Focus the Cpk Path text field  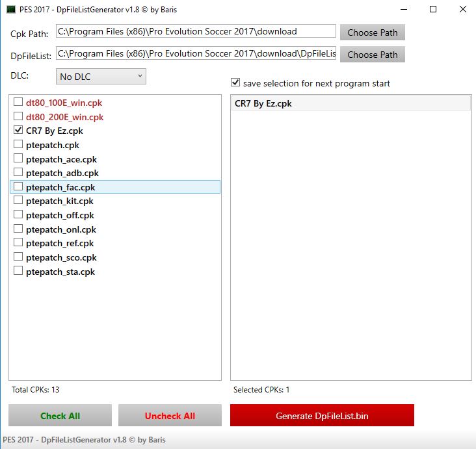pyautogui.click(x=196, y=31)
